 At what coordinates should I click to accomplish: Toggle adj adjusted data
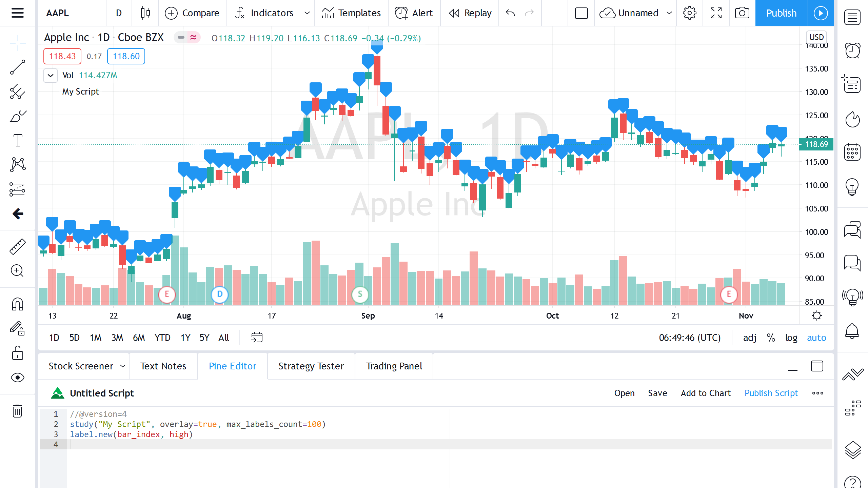(x=750, y=338)
